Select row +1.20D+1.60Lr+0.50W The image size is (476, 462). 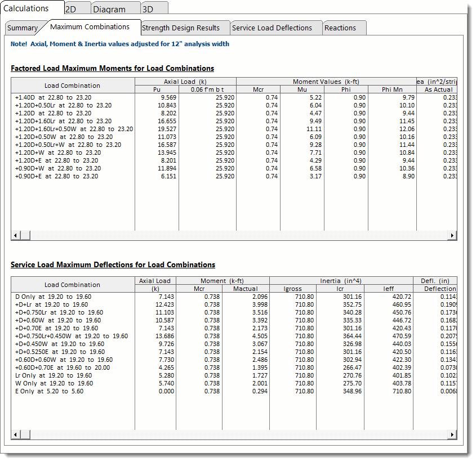point(234,129)
